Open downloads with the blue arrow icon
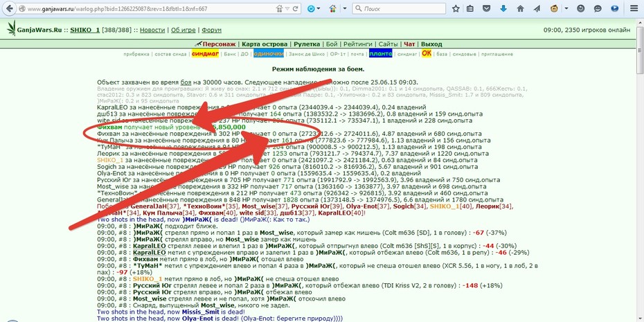The image size is (644, 322). pyautogui.click(x=503, y=8)
